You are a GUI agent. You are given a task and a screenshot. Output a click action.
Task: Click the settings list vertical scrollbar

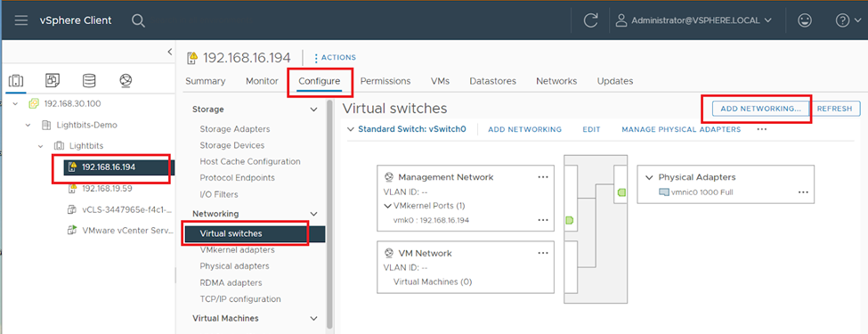[330, 214]
